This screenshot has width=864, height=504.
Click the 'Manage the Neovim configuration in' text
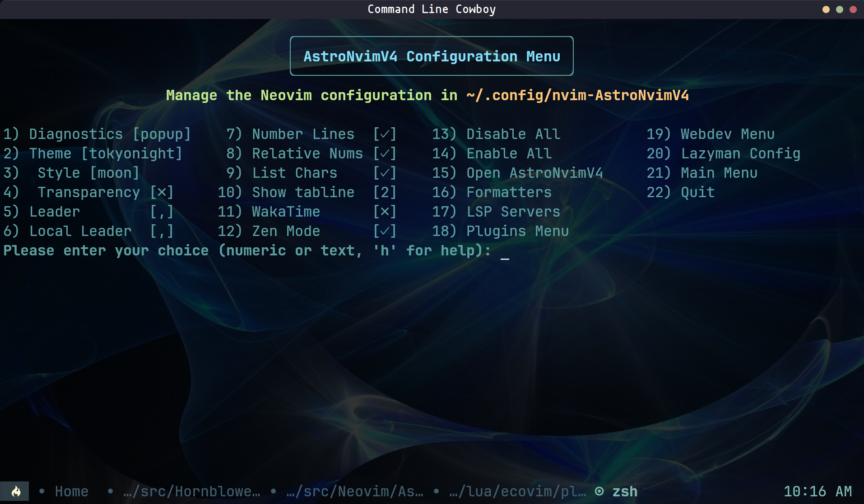tap(311, 95)
